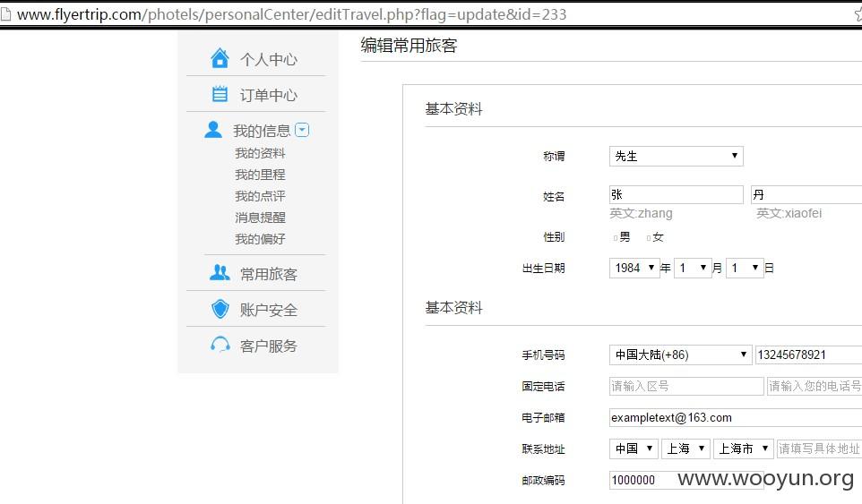862x504 pixels.
Task: Open the 消息提醒 link
Action: point(260,218)
